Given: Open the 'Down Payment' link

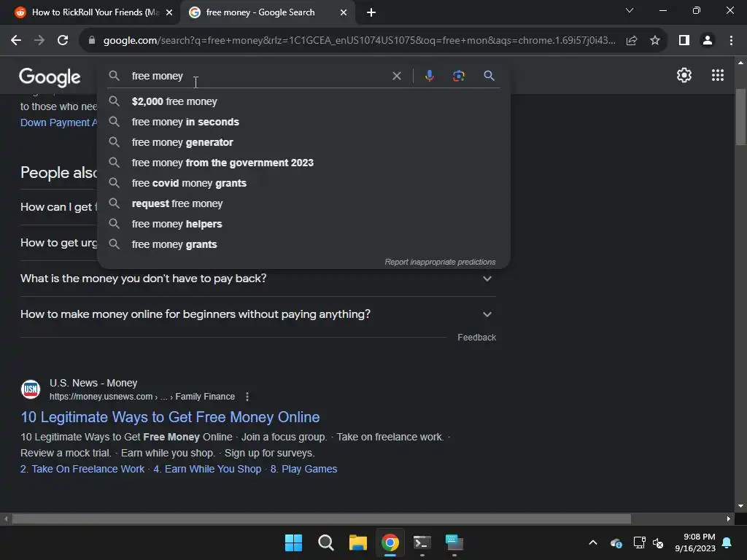Looking at the screenshot, I should click(58, 122).
